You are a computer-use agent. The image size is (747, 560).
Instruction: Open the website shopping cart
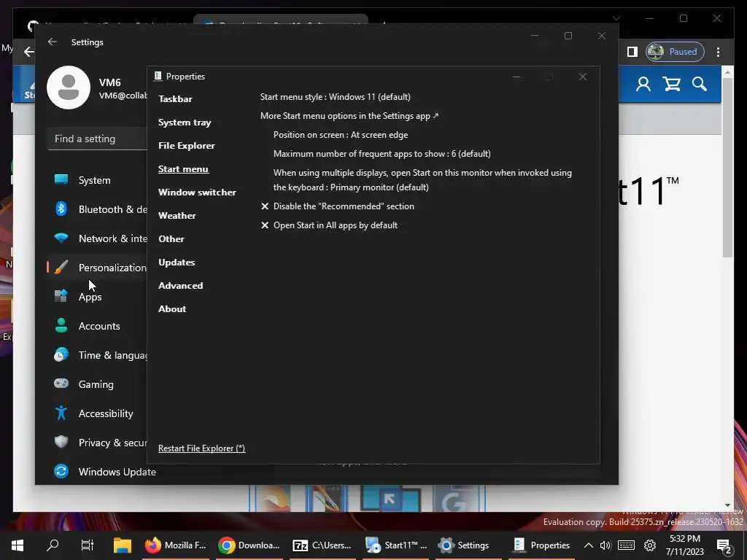[671, 85]
